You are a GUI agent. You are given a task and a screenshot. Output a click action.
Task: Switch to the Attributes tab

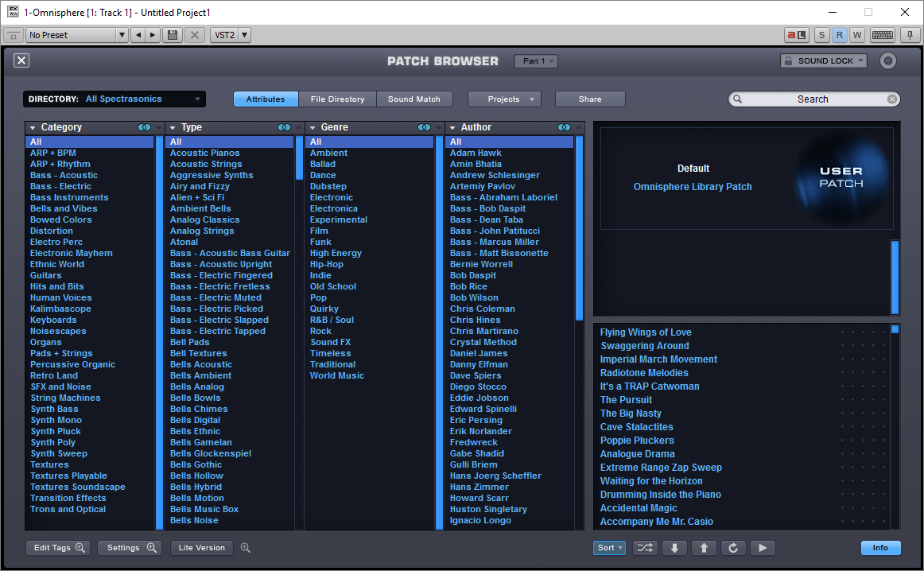pyautogui.click(x=266, y=99)
